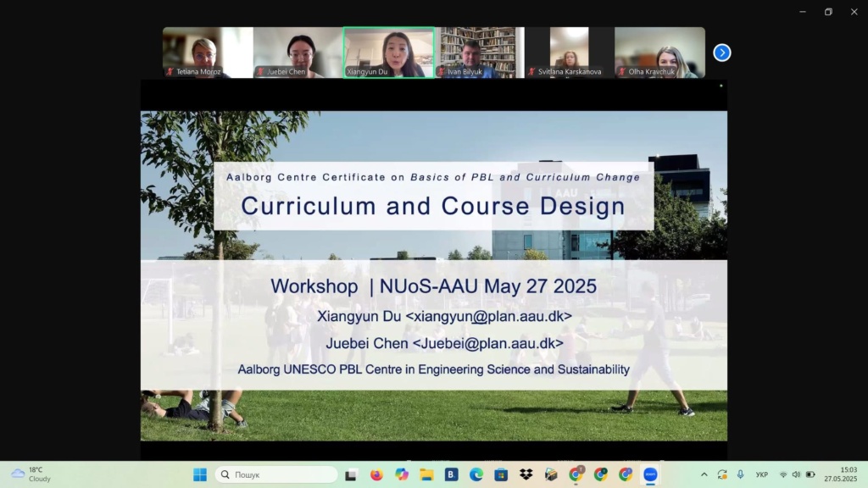Check battery status icon
Viewport: 868px width, 488px height.
(810, 474)
